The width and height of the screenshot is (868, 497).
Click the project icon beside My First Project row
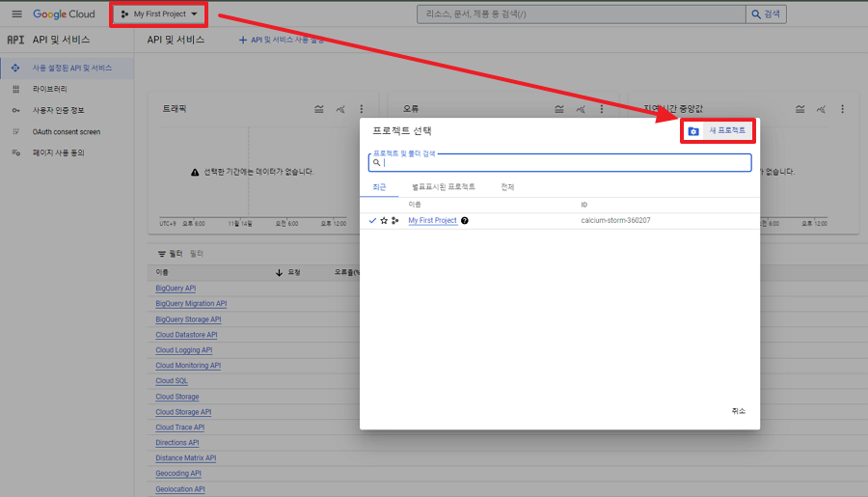pyautogui.click(x=394, y=221)
